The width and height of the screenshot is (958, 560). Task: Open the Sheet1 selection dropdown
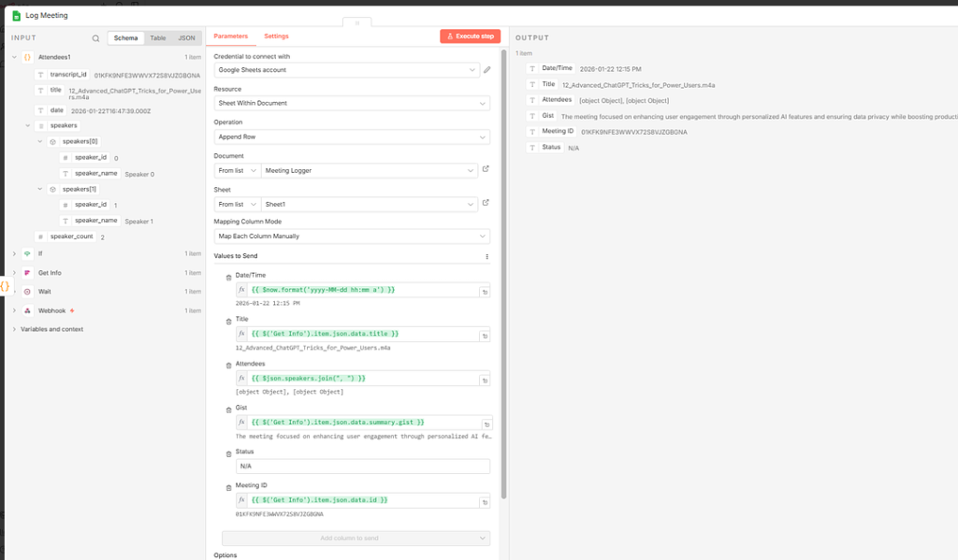(369, 204)
